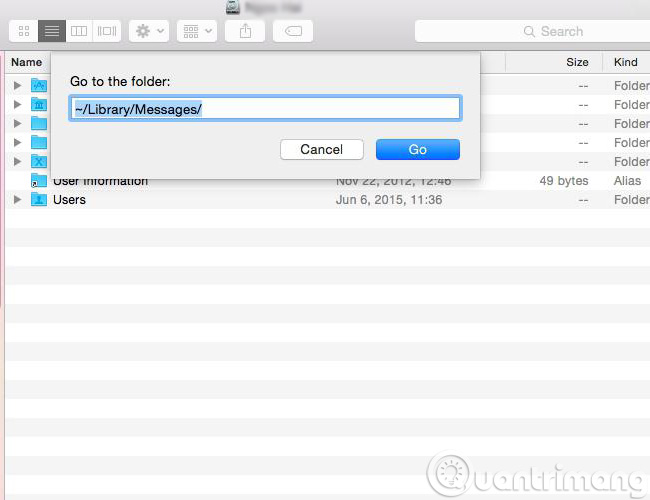Click the Edit Tags toolbar button
The height and width of the screenshot is (500, 650).
tap(293, 31)
